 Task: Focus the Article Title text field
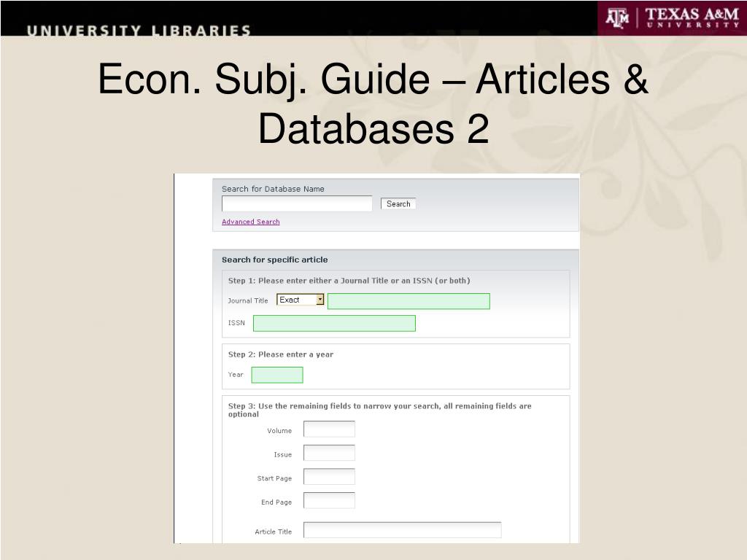[402, 530]
